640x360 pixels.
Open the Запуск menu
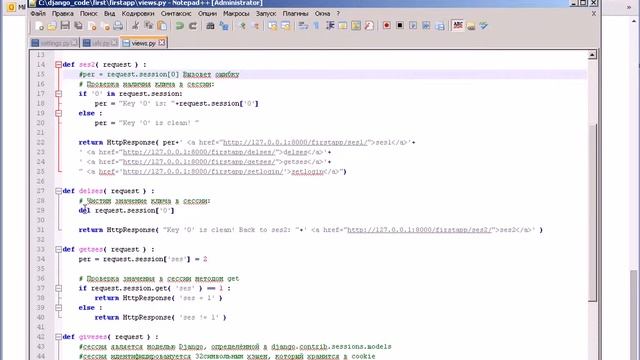coord(266,13)
